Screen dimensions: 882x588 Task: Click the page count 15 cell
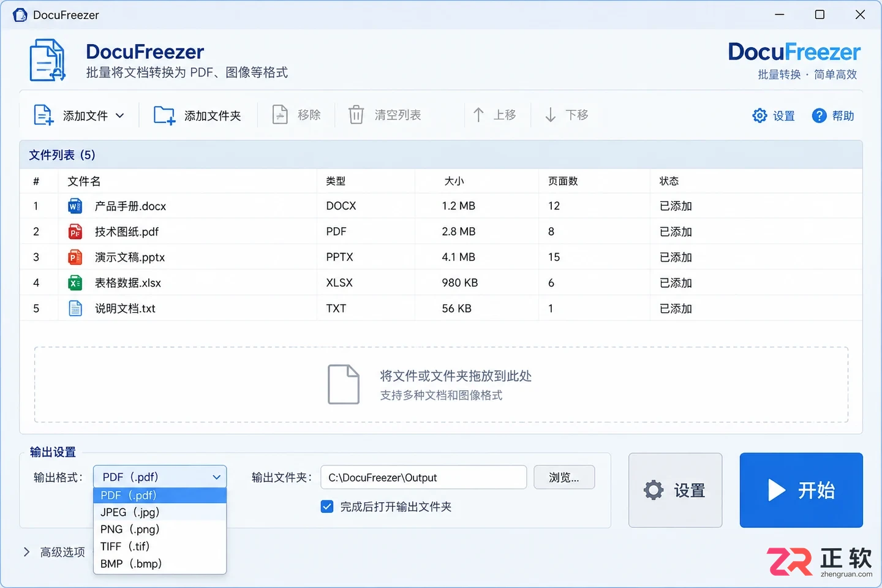click(554, 257)
